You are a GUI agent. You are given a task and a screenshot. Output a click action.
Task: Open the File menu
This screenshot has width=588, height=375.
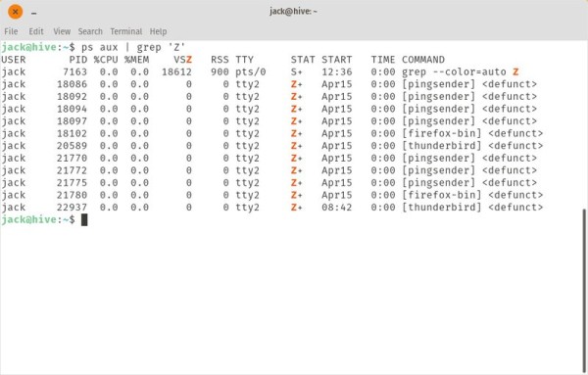[x=11, y=31]
